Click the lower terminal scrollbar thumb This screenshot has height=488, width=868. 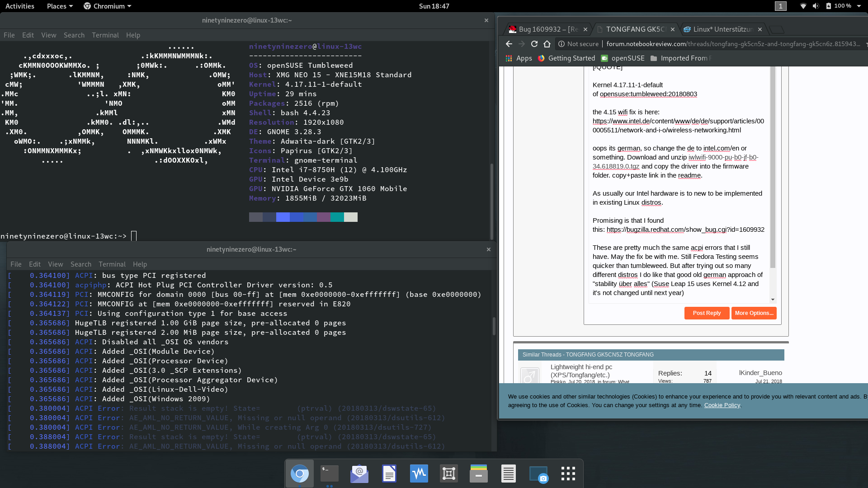pos(494,326)
